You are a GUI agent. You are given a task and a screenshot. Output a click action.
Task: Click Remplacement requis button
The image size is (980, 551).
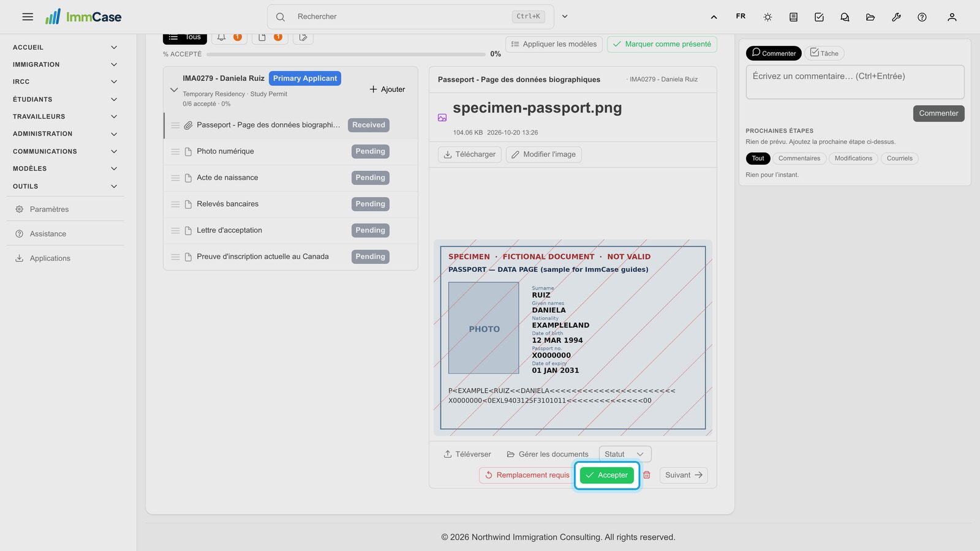(527, 475)
